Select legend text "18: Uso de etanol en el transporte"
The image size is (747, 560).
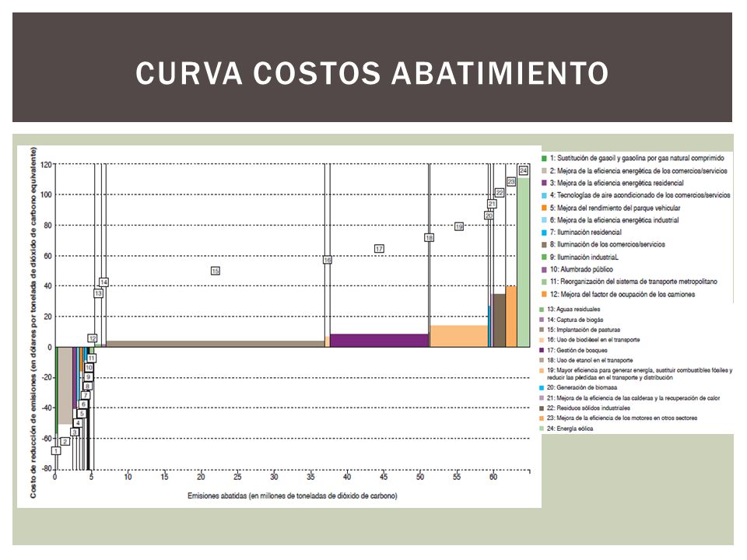pyautogui.click(x=590, y=360)
